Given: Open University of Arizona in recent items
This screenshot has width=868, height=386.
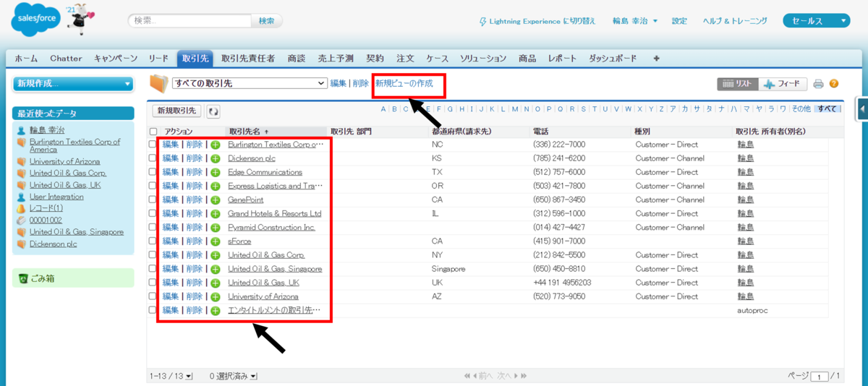Looking at the screenshot, I should 64,161.
